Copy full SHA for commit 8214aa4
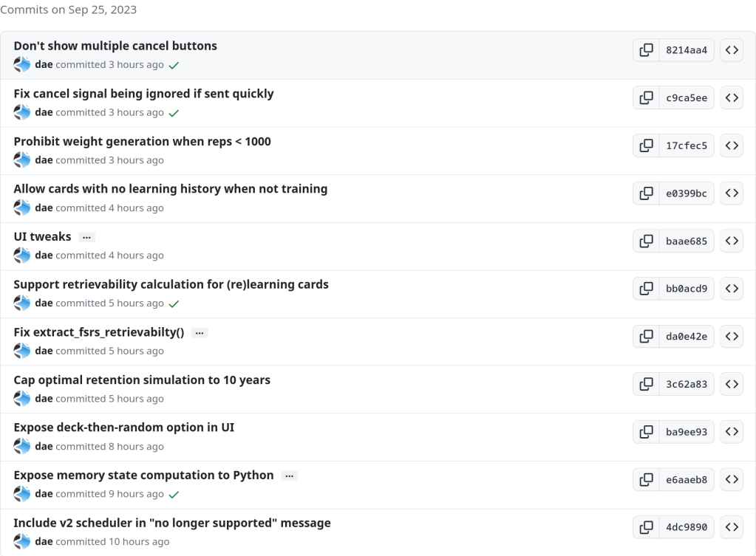 [647, 50]
